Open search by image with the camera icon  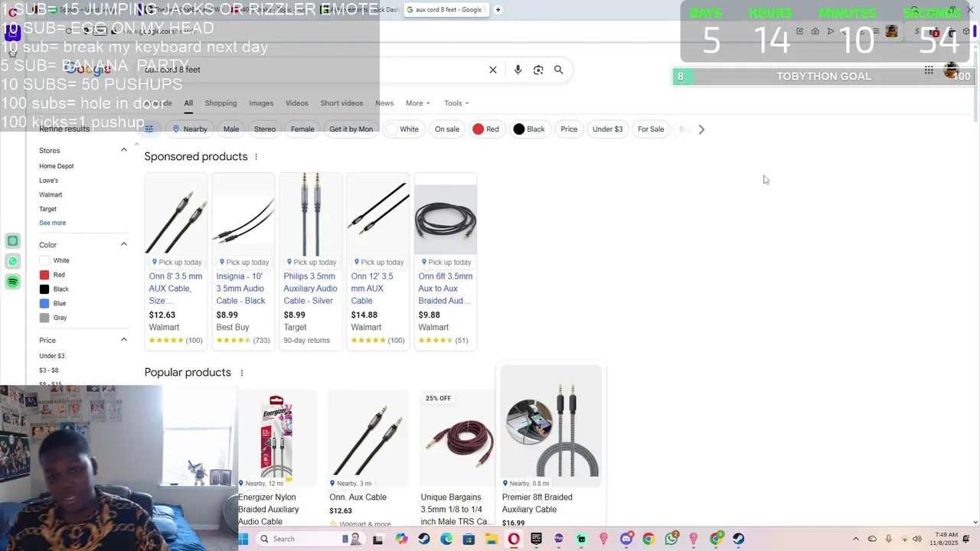pos(538,70)
